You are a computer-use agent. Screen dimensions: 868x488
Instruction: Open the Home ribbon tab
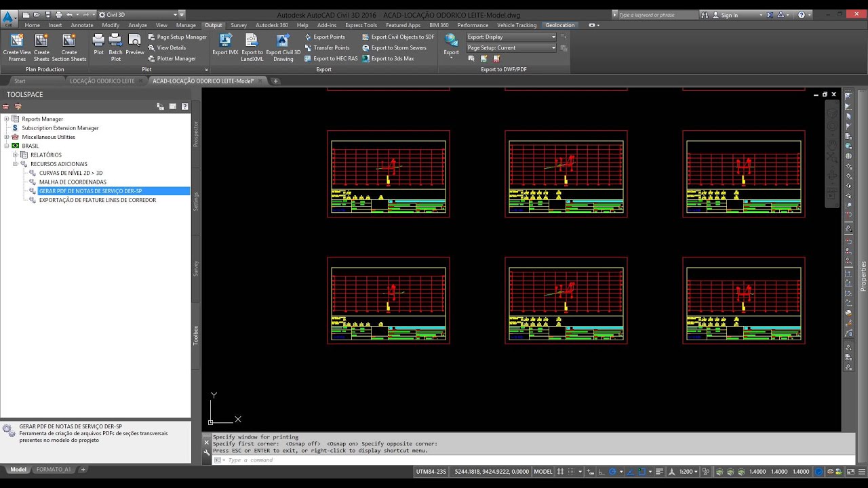pos(32,25)
